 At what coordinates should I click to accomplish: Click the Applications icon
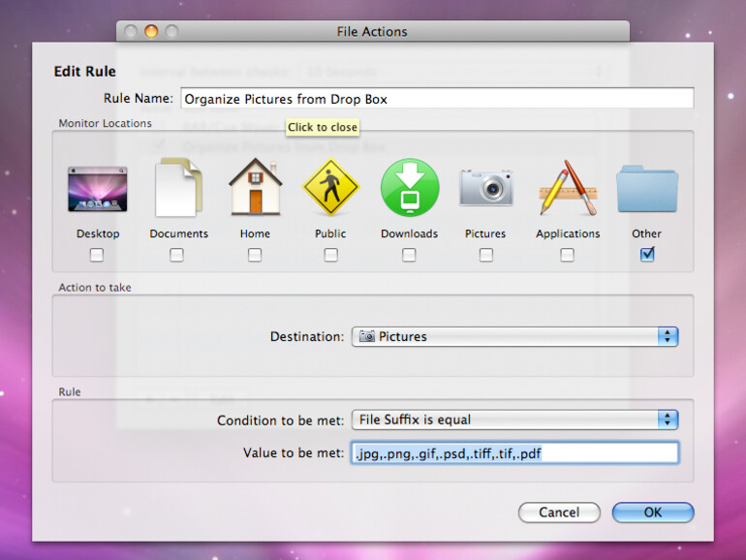coord(568,187)
